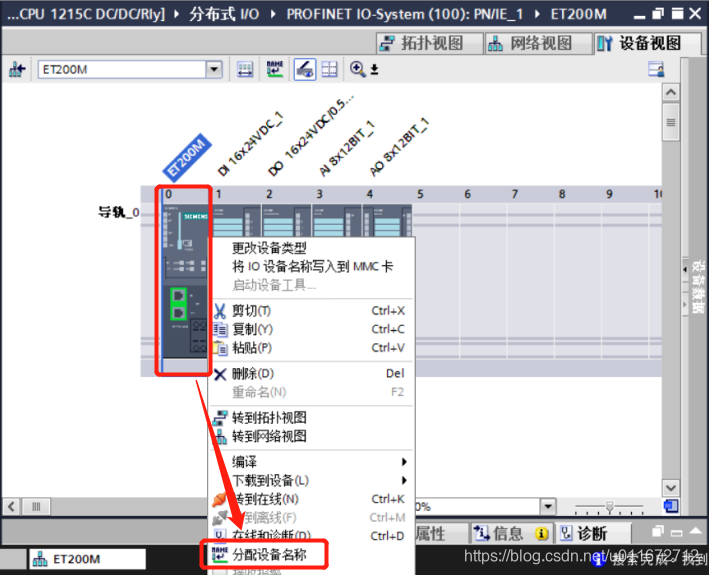
Task: Click empty rack slot 5
Action: tap(436, 280)
